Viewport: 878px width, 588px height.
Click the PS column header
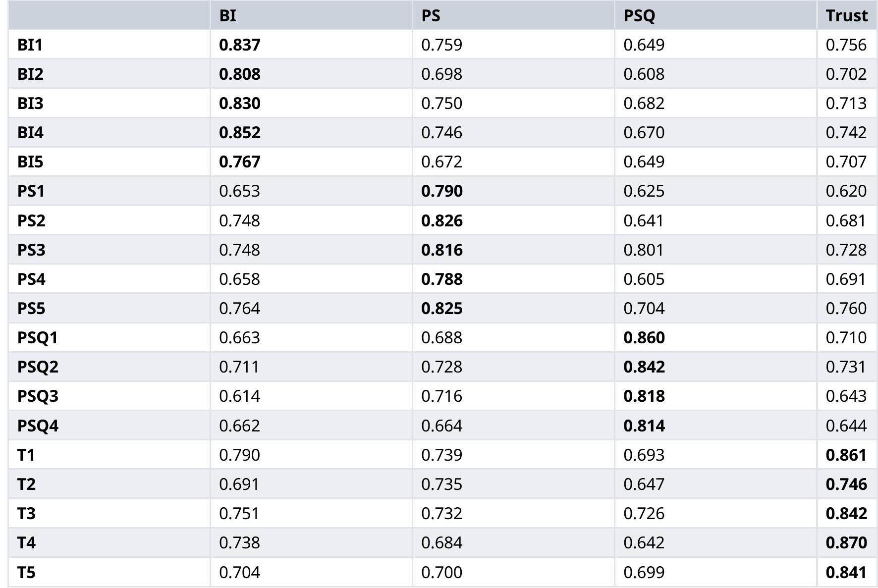(431, 16)
